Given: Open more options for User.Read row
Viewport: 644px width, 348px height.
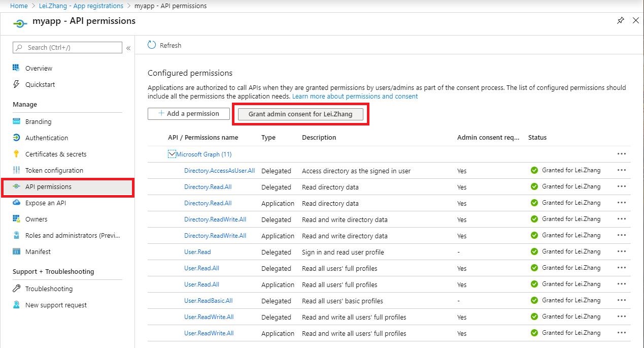Looking at the screenshot, I should [621, 251].
